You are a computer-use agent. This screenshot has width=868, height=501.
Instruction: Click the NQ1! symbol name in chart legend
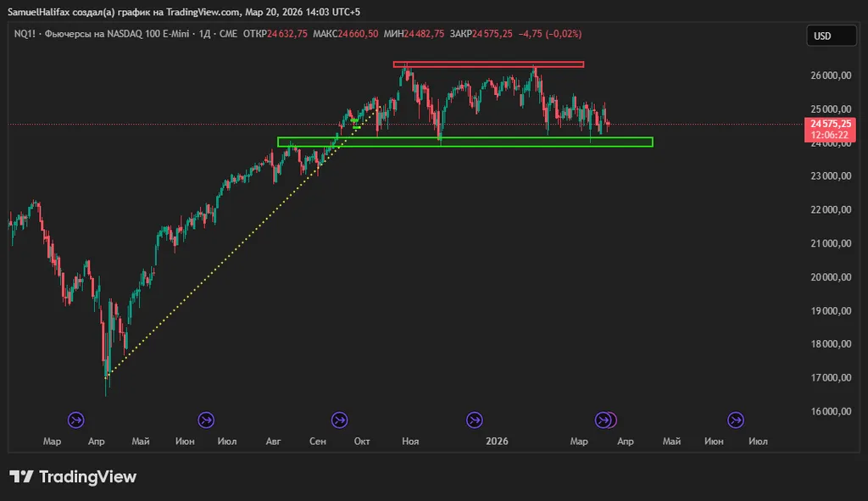(x=25, y=34)
